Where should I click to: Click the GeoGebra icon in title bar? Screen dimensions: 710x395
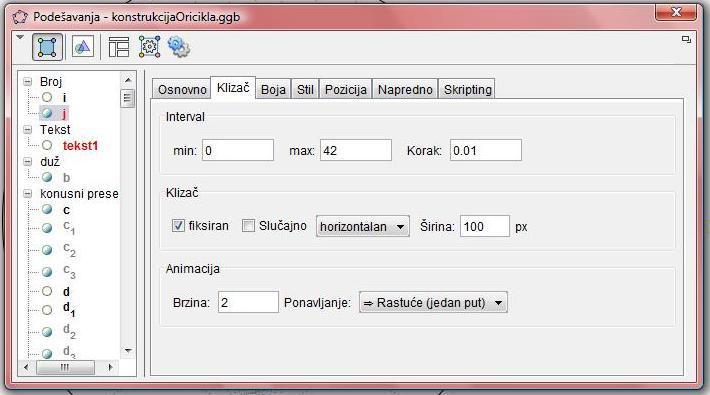pos(20,17)
